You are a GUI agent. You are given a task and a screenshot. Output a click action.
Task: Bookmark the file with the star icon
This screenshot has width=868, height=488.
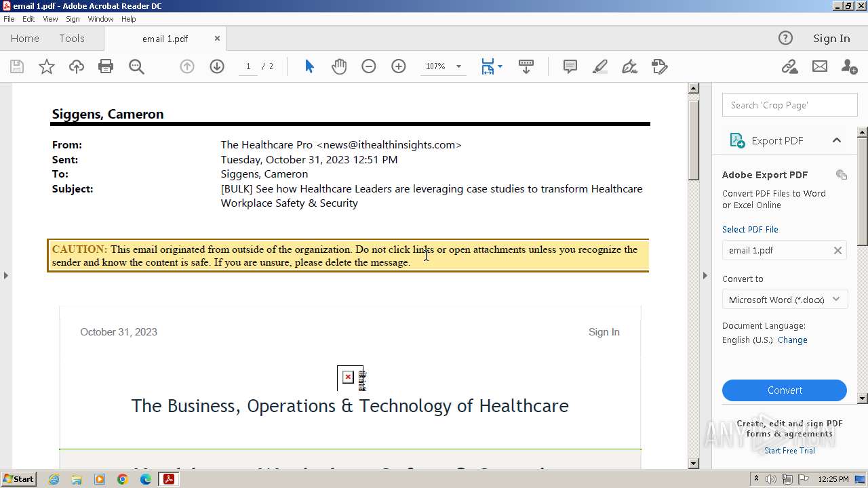(46, 66)
